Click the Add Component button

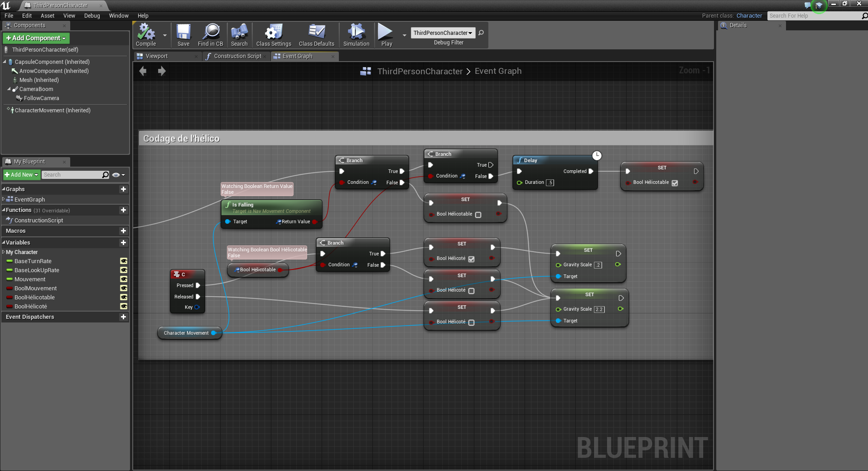coord(36,38)
